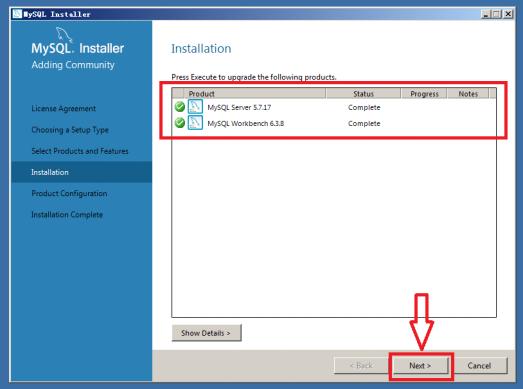Click green checkmark beside MySQL Workbench 6.3.8
The image size is (523, 389).
(x=179, y=123)
